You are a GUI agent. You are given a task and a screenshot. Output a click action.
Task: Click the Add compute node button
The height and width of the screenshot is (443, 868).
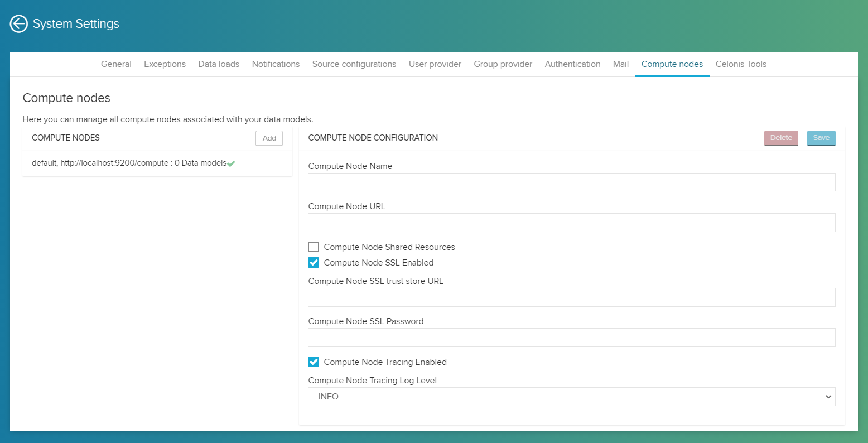point(269,138)
